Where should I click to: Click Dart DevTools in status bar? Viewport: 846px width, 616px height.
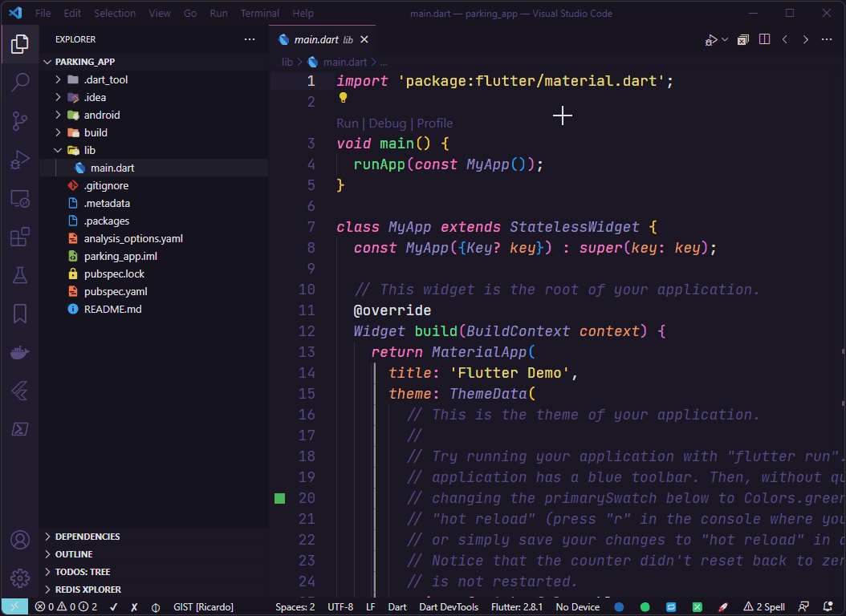coord(449,607)
